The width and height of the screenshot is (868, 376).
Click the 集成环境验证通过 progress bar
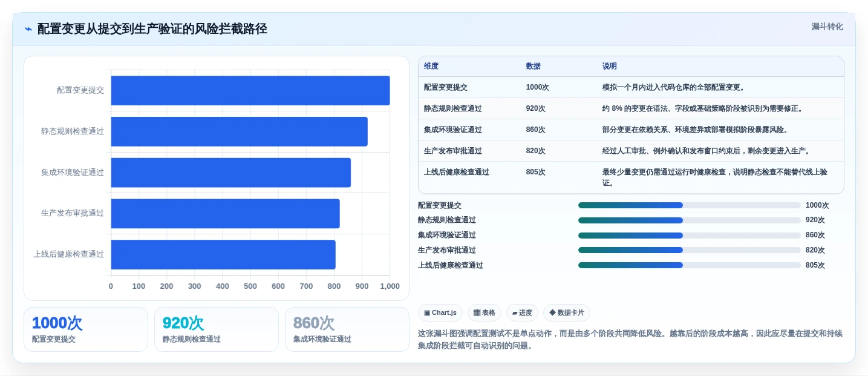point(690,235)
